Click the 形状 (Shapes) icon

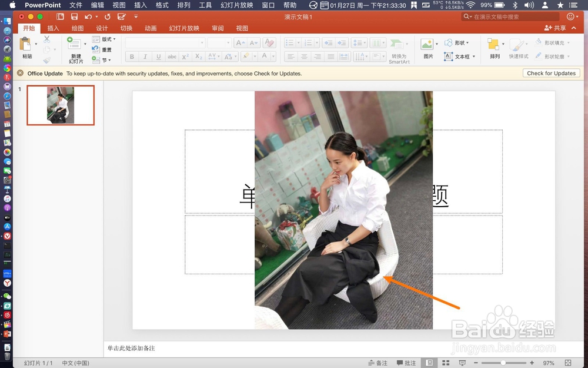[x=458, y=42]
